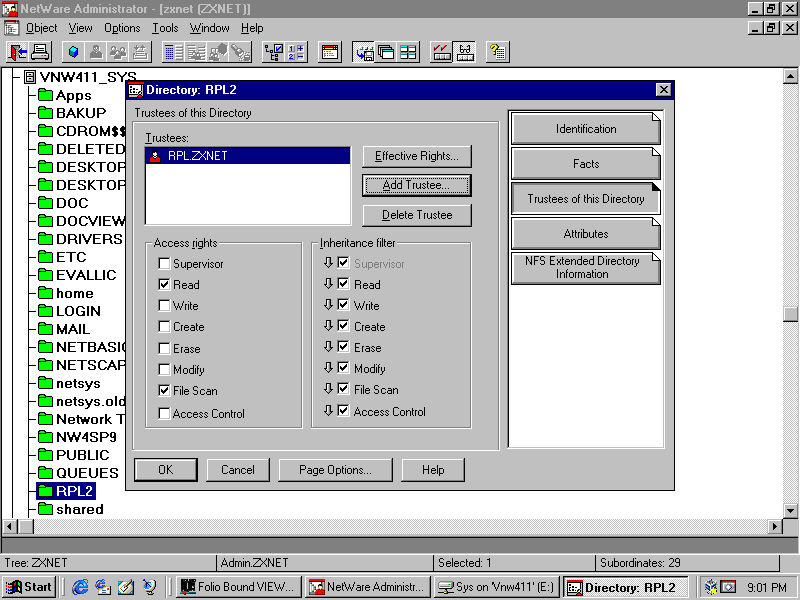Switch to Folio Bound VIEWS taskbar window
800x600 pixels.
coord(239,587)
